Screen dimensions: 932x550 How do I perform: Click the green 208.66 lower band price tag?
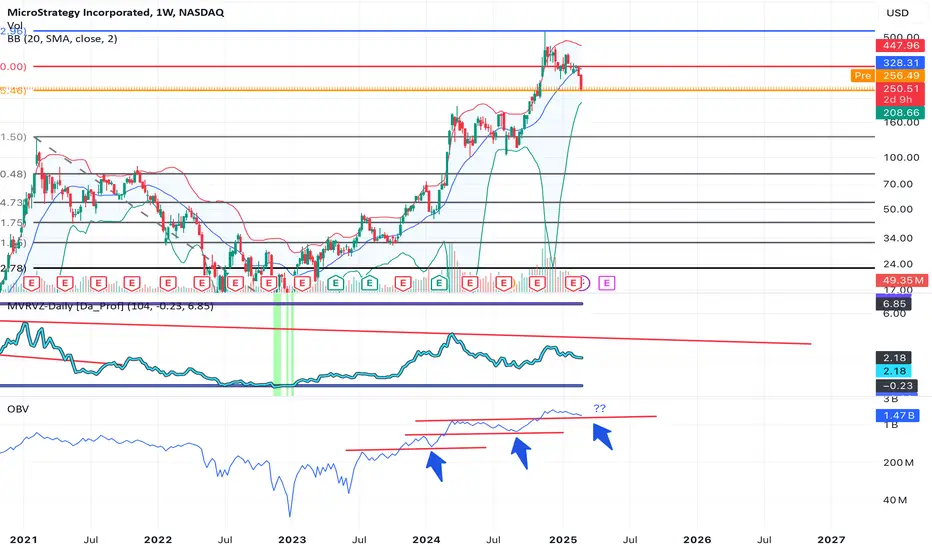pyautogui.click(x=900, y=112)
